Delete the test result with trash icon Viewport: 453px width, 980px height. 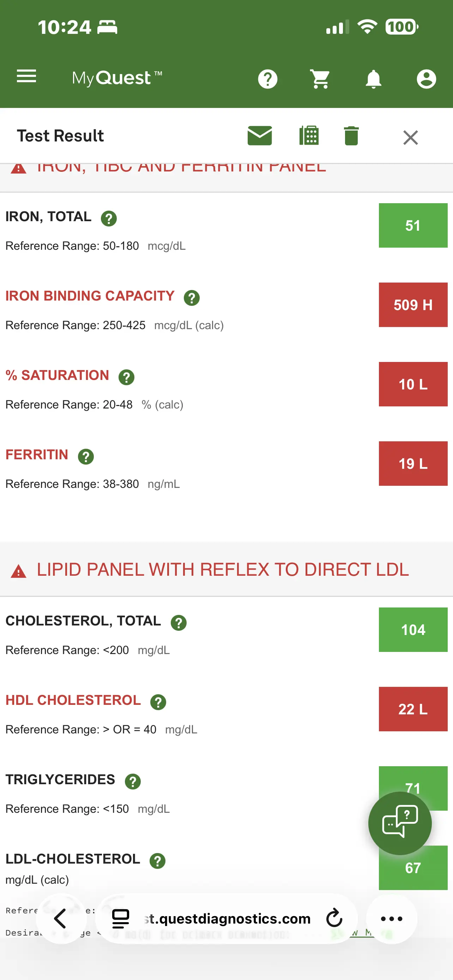tap(351, 136)
